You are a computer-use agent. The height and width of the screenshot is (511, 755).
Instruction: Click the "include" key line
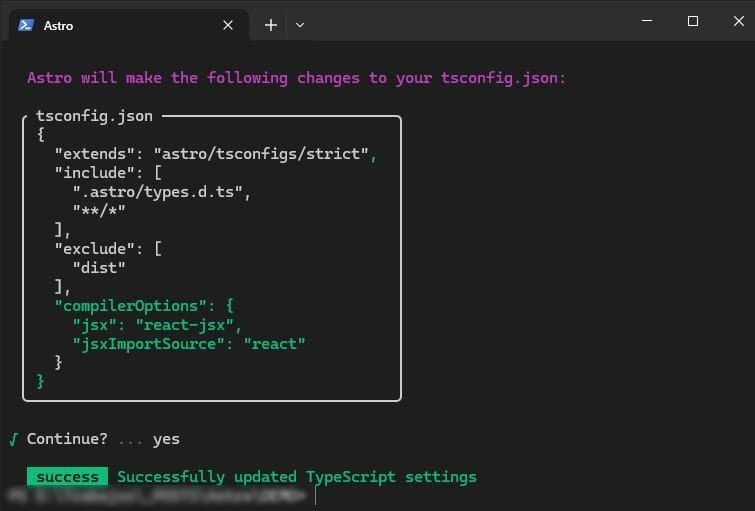coord(108,173)
